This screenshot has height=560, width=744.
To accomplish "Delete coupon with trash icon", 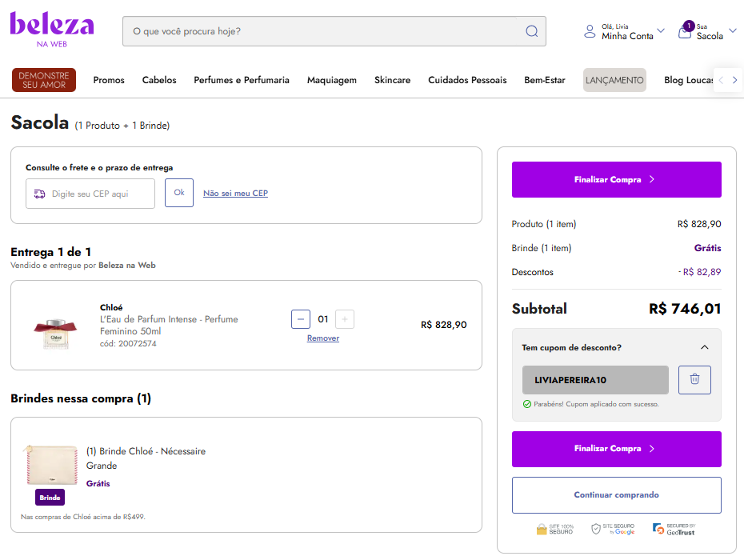I will pyautogui.click(x=694, y=380).
